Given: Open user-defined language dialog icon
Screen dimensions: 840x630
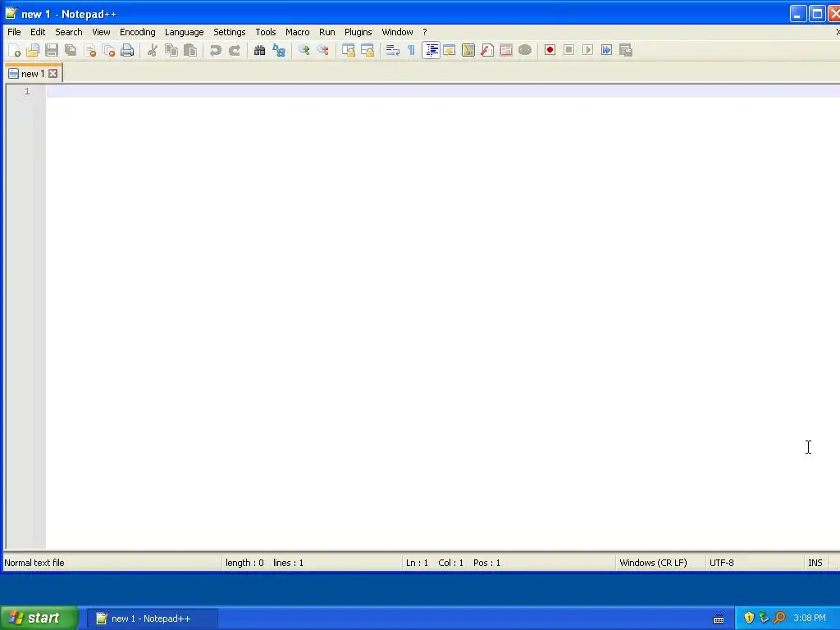Looking at the screenshot, I should tap(450, 50).
